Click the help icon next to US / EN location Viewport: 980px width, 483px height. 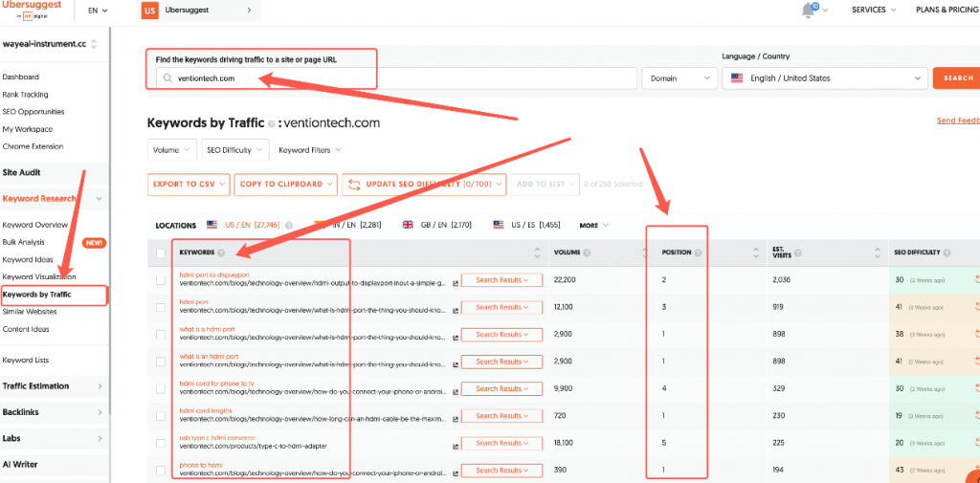click(289, 225)
